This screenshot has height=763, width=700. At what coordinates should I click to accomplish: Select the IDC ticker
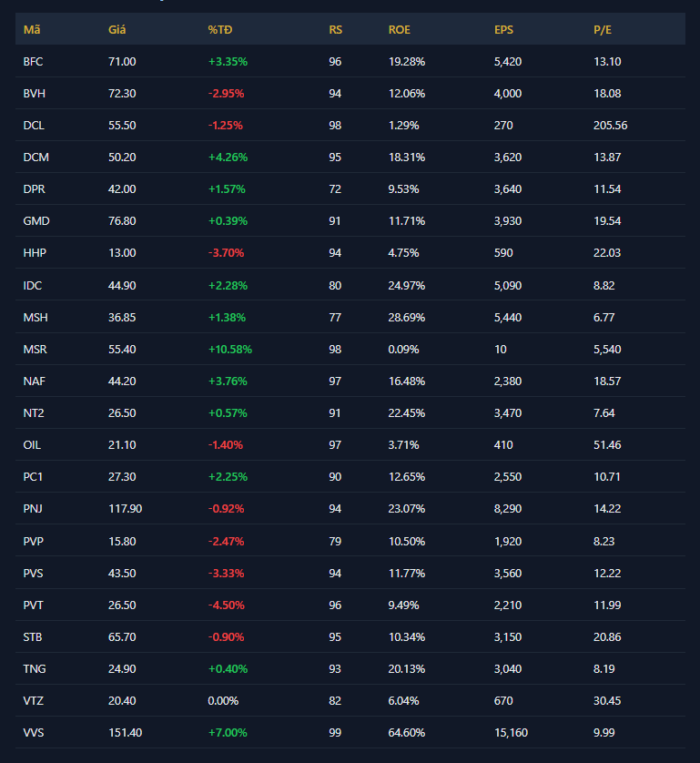(33, 286)
